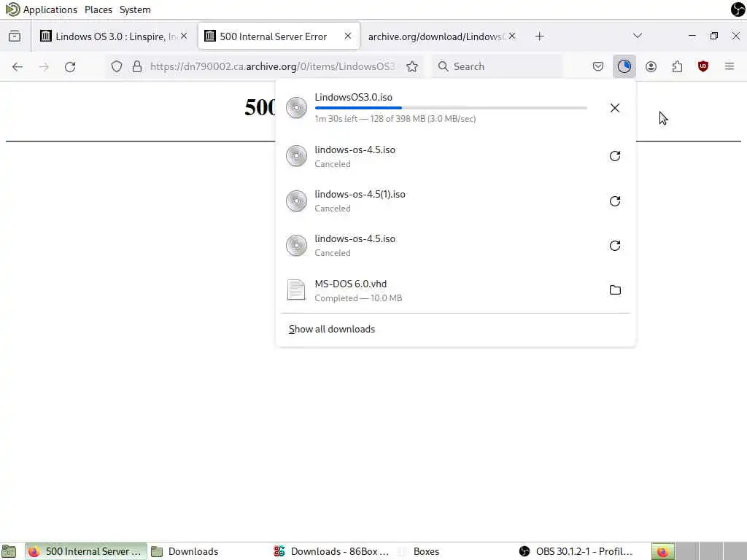This screenshot has height=560, width=747.
Task: Go forward one page
Action: [44, 66]
